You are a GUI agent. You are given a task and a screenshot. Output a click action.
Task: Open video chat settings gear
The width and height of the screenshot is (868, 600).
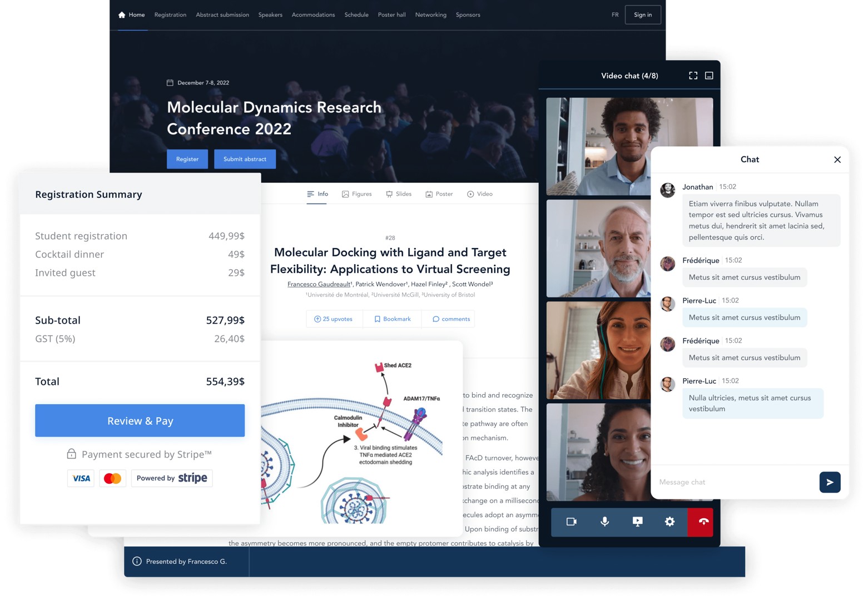coord(669,522)
